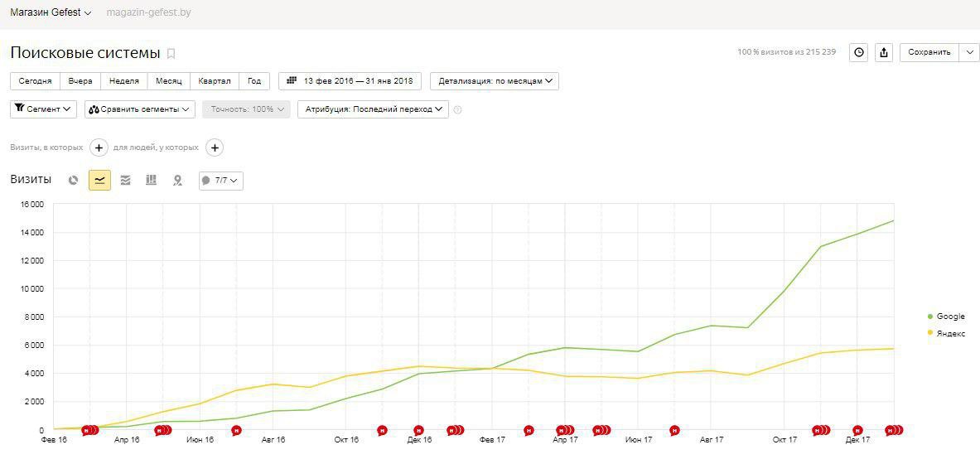Expand the Атрибуция: Последний переход dropdown
This screenshot has width=980, height=464.
[373, 109]
